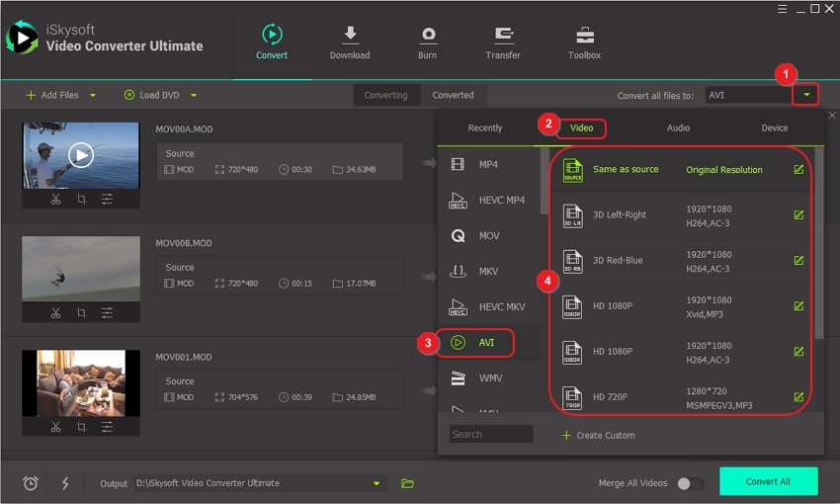Click the hamburger menu icon in title bar

(x=782, y=9)
